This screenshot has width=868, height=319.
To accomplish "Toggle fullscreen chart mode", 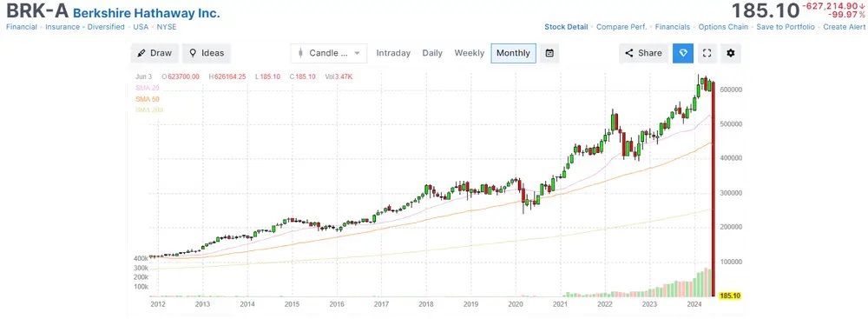I will pos(707,53).
